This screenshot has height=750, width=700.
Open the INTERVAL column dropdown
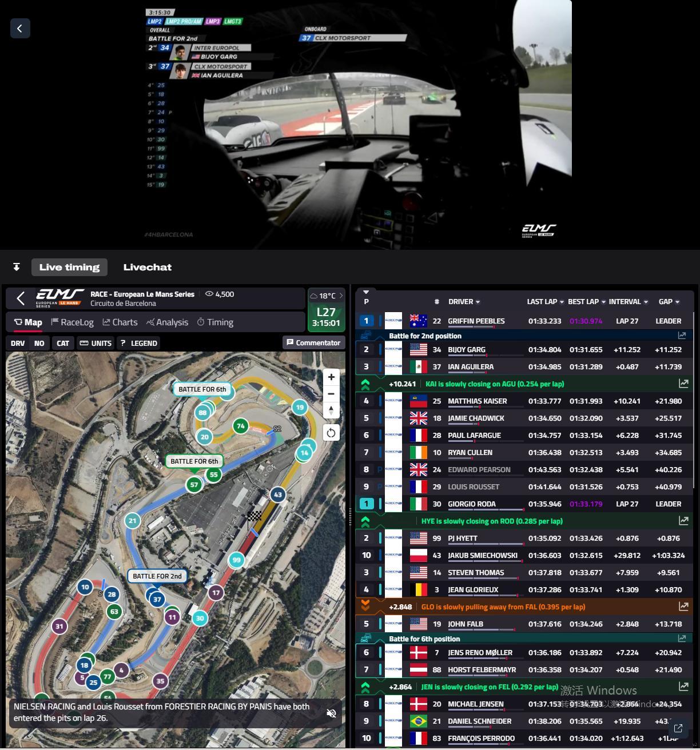646,302
